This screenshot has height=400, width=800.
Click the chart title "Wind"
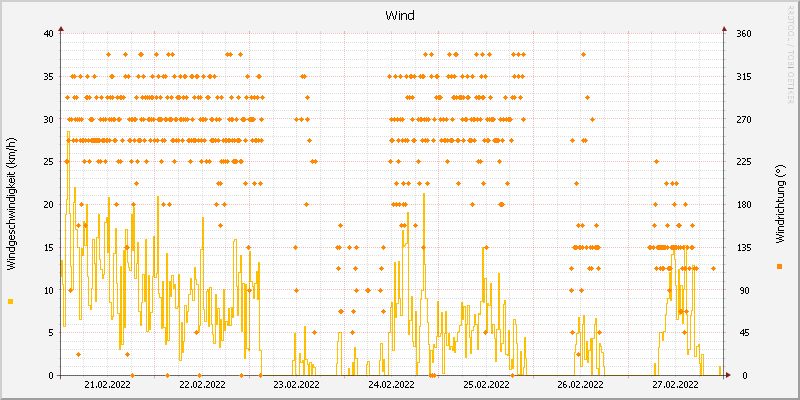point(399,16)
